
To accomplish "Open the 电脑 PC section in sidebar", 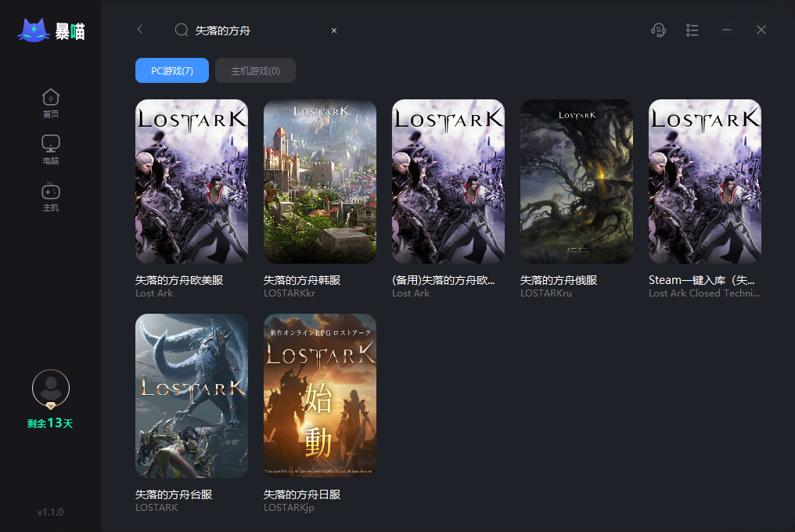I will pos(51,149).
